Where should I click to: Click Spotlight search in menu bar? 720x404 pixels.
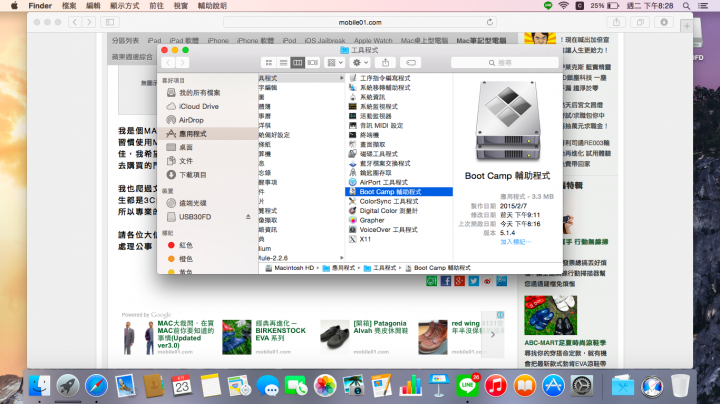pyautogui.click(x=686, y=6)
